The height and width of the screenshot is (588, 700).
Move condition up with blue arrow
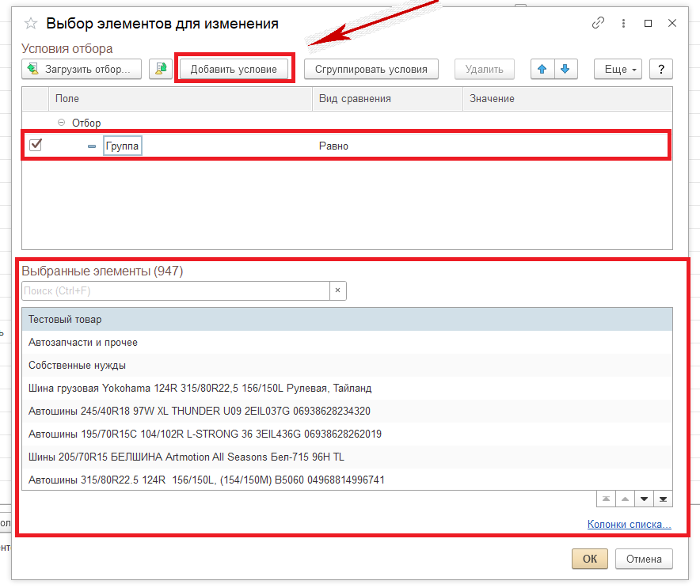pos(542,69)
